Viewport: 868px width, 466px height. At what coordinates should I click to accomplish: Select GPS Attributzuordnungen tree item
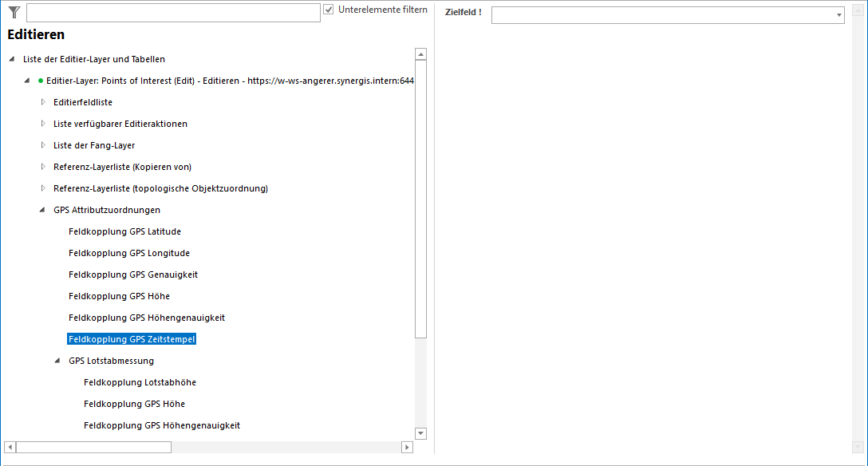(x=107, y=211)
